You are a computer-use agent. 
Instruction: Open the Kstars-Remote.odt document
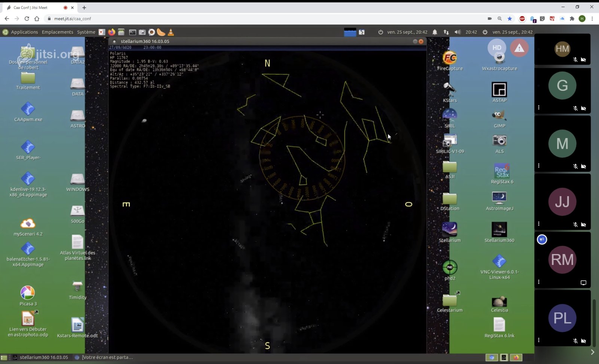77,325
